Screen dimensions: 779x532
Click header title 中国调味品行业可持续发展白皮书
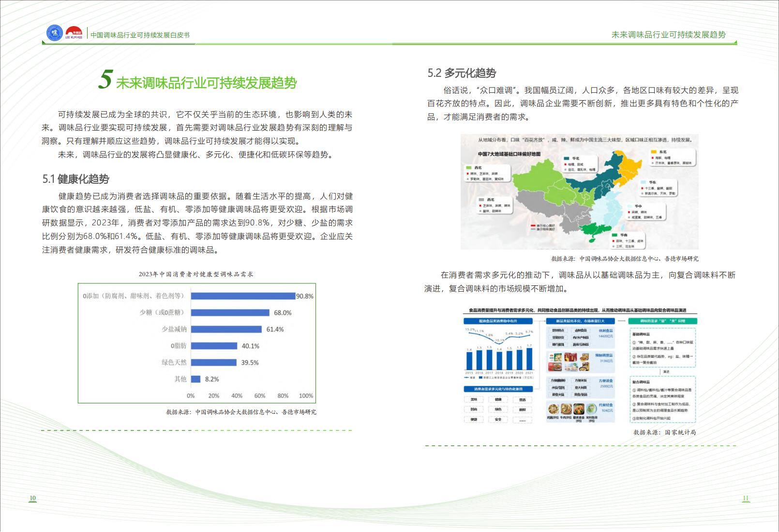[140, 35]
